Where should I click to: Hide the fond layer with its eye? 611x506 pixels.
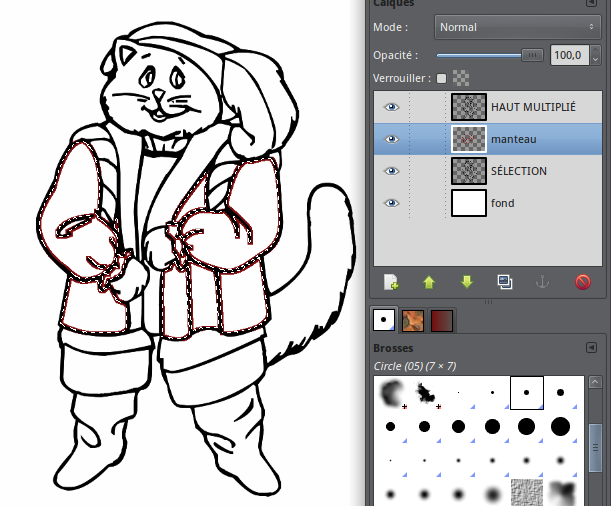tap(391, 203)
